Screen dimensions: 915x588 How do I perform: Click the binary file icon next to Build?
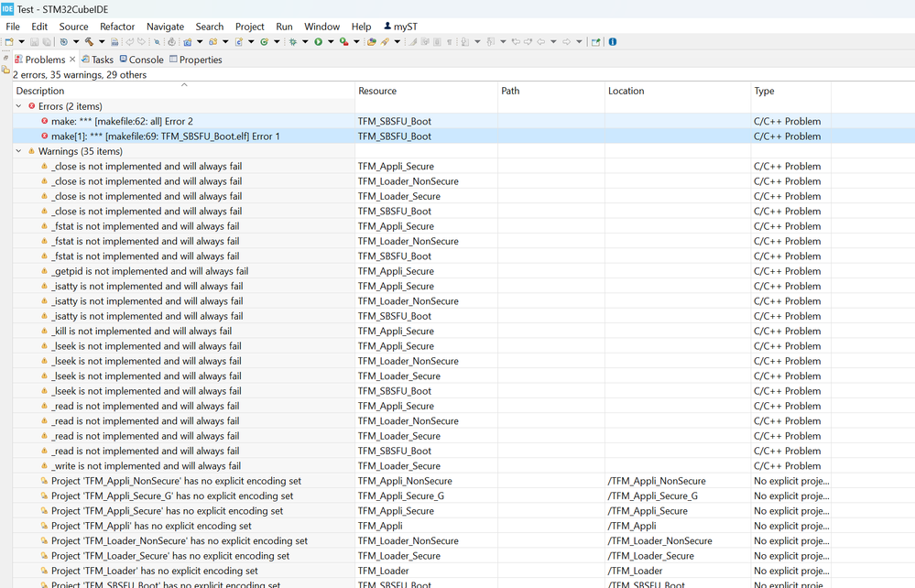click(x=114, y=42)
